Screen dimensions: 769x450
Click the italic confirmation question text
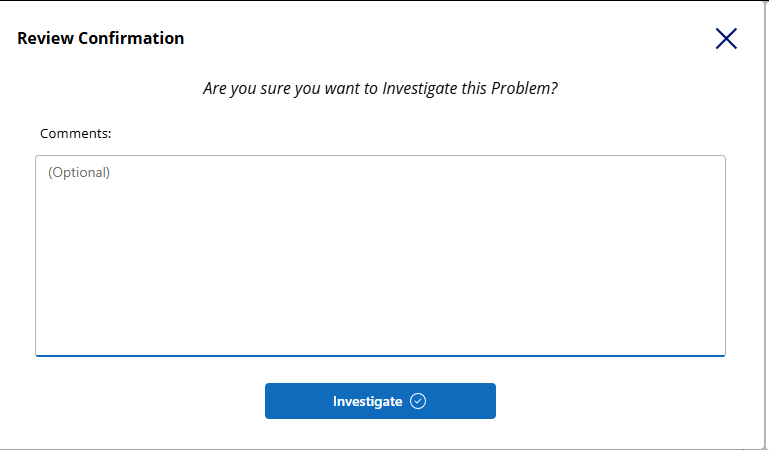click(380, 88)
